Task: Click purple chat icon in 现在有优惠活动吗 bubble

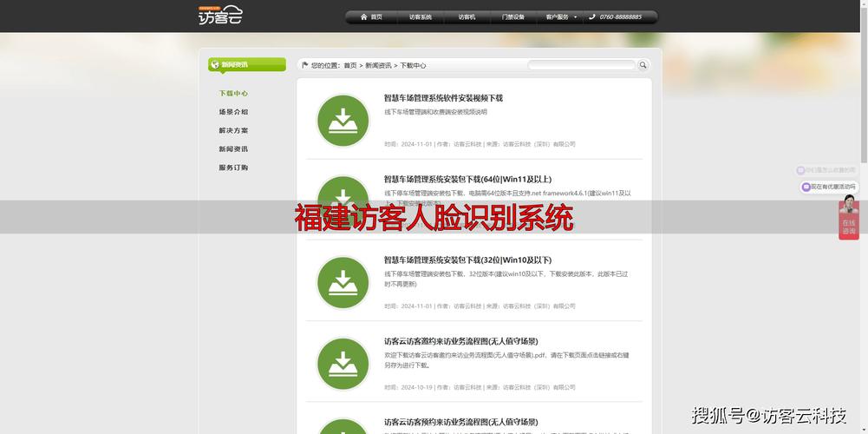Action: [x=806, y=187]
